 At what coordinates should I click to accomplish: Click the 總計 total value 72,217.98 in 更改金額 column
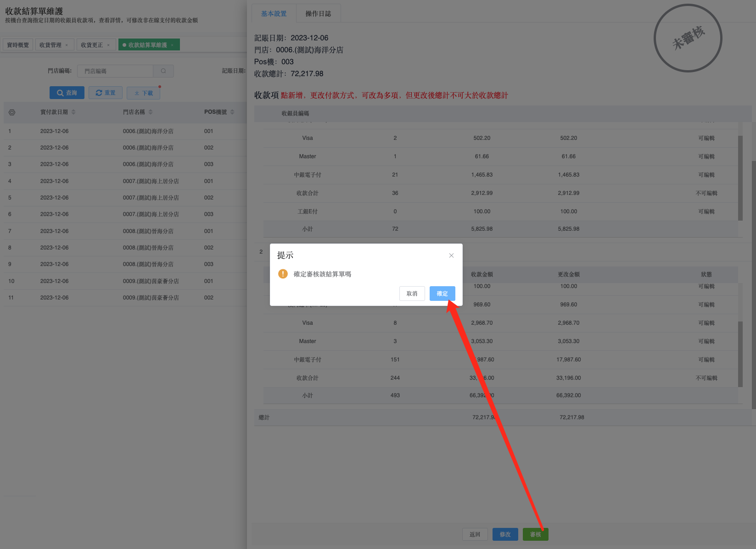pos(572,417)
